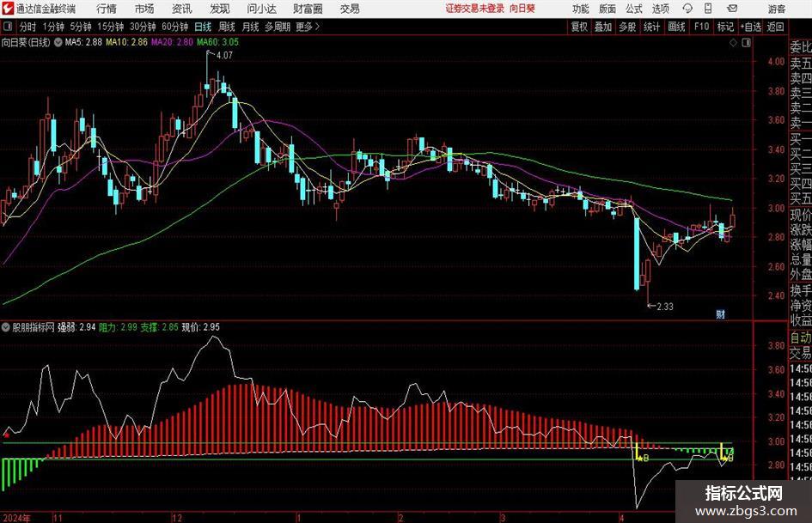Click the mobile phone icon
Image resolution: width=812 pixels, height=523 pixels.
point(708,9)
